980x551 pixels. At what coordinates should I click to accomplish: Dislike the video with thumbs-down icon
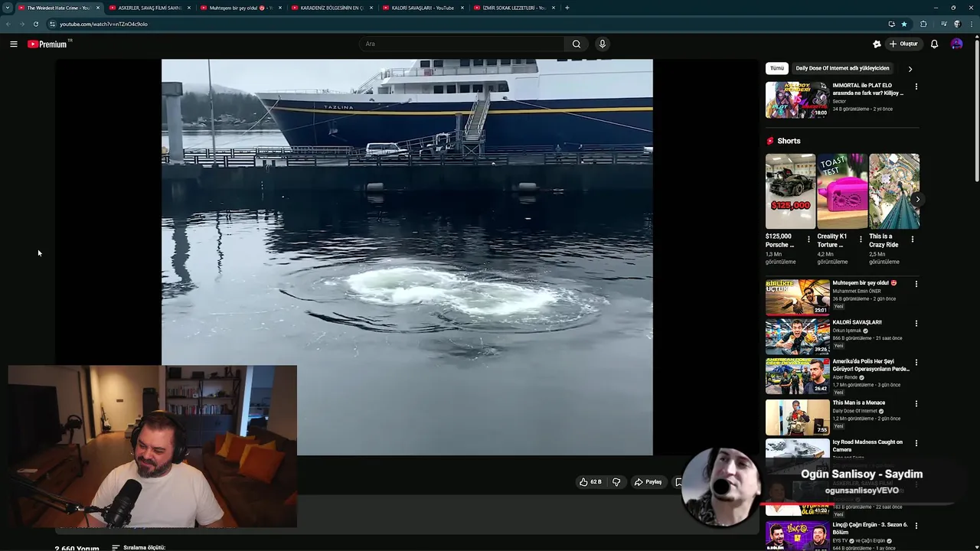pyautogui.click(x=616, y=482)
